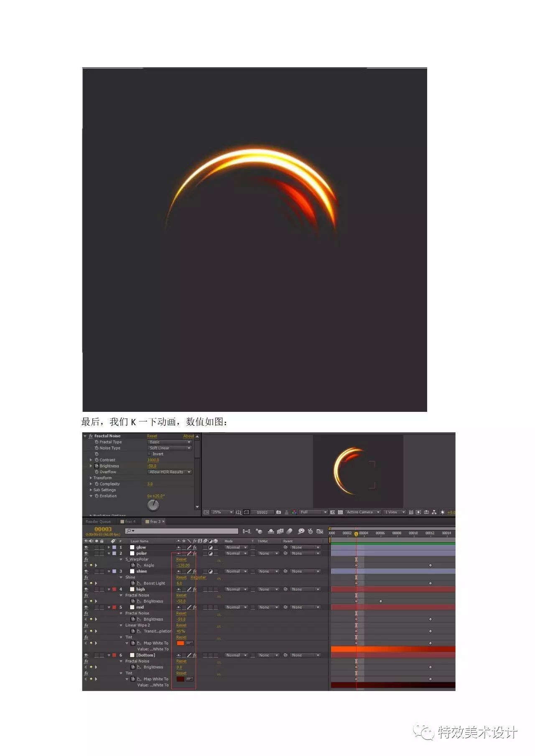Open the Fractal Type dropdown
The height and width of the screenshot is (756, 535).
coord(170,442)
